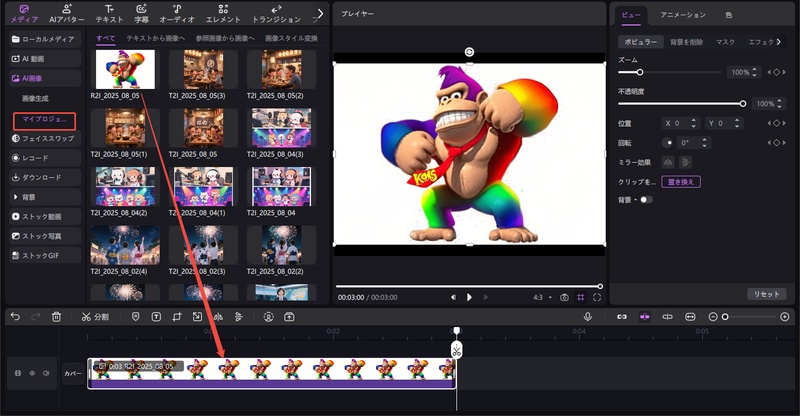Add zoom keyframe diamond

pyautogui.click(x=777, y=72)
